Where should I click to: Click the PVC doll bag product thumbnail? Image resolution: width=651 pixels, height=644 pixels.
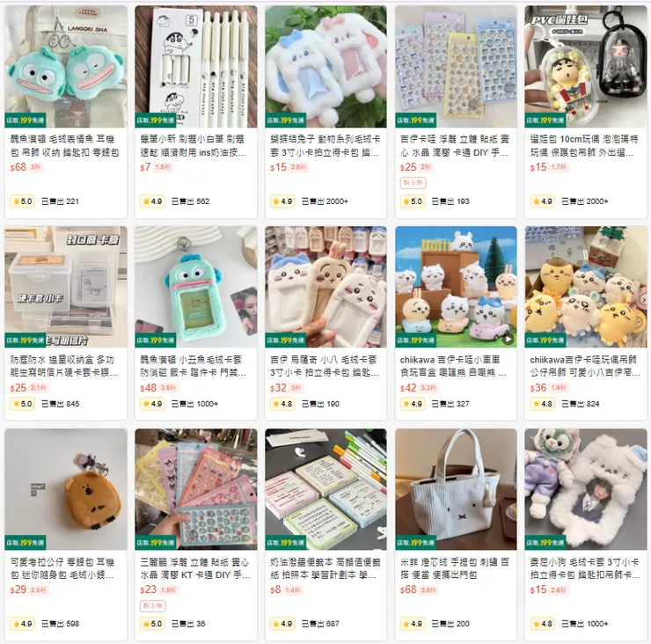point(586,67)
